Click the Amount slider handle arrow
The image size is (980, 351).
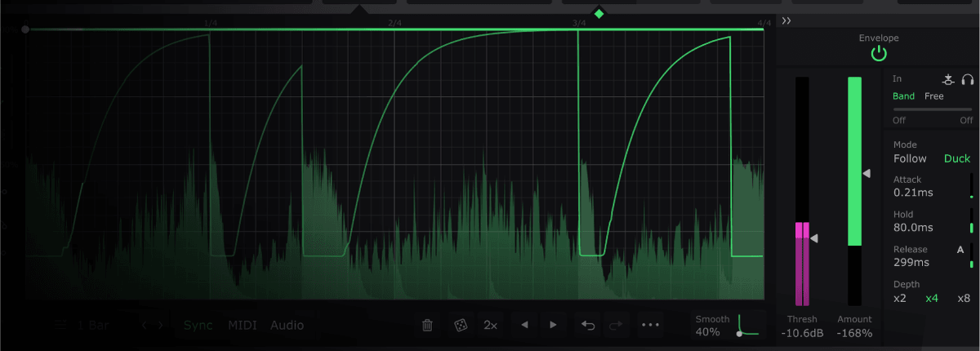867,174
